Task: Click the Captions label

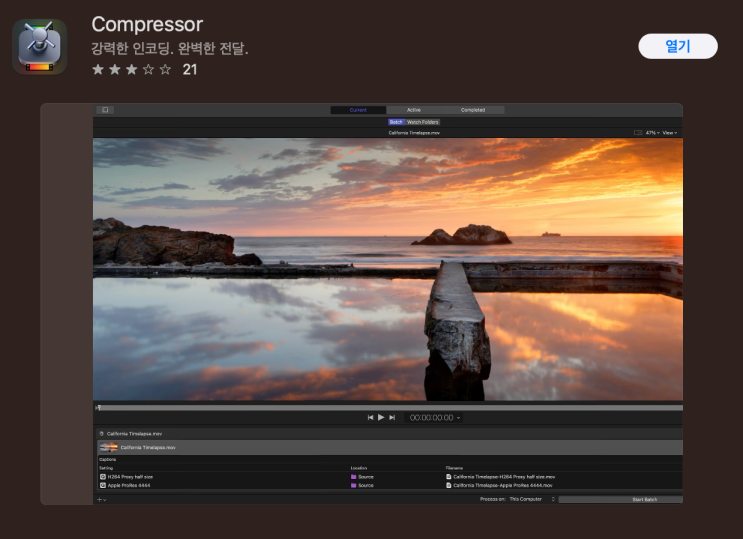Action: (x=108, y=459)
